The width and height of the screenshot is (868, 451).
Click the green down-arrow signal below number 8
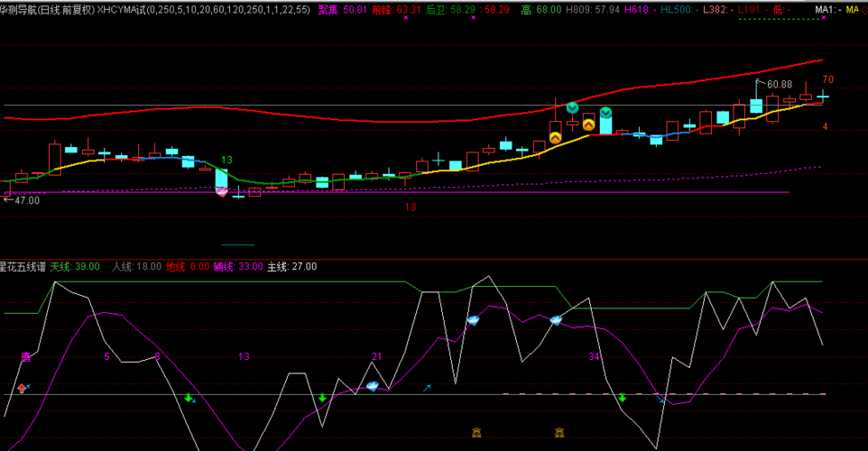pos(189,397)
